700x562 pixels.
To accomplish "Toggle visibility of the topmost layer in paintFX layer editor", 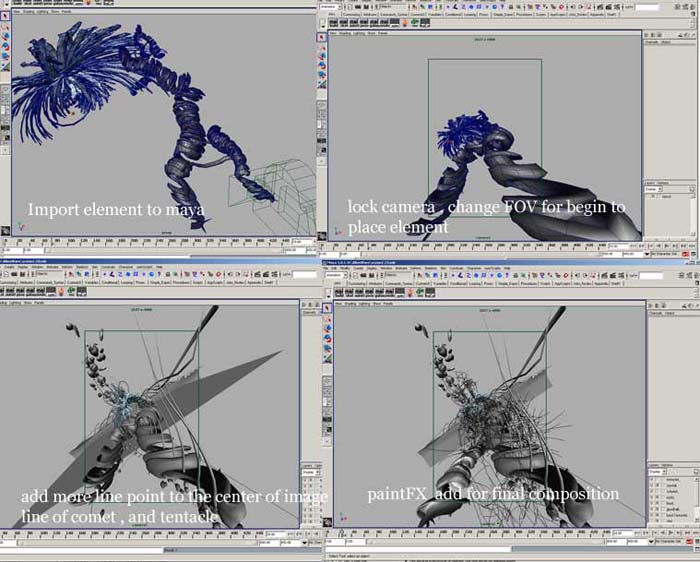I will point(650,479).
